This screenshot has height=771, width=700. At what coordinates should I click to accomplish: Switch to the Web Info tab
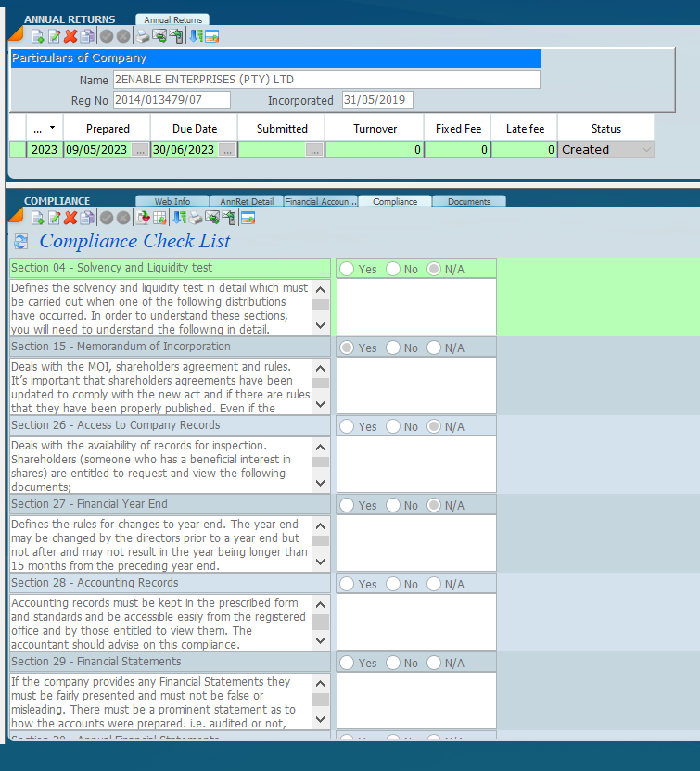click(x=172, y=201)
